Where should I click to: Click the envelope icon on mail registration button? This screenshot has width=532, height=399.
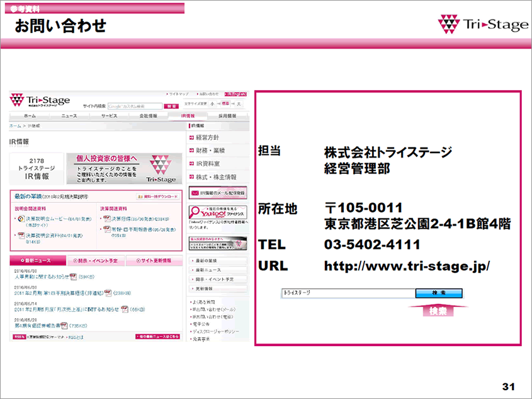(x=195, y=193)
